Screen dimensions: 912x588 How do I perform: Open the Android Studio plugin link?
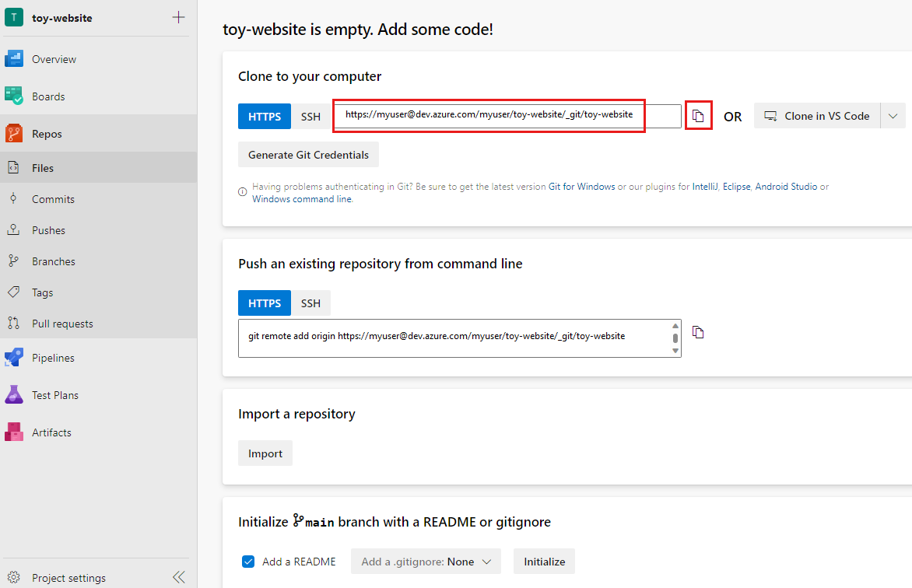pos(787,186)
